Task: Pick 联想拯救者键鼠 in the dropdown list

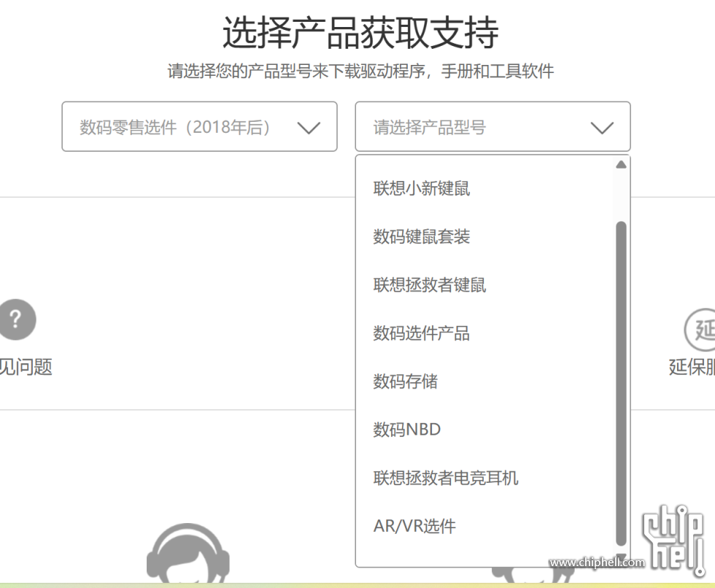Action: (430, 285)
